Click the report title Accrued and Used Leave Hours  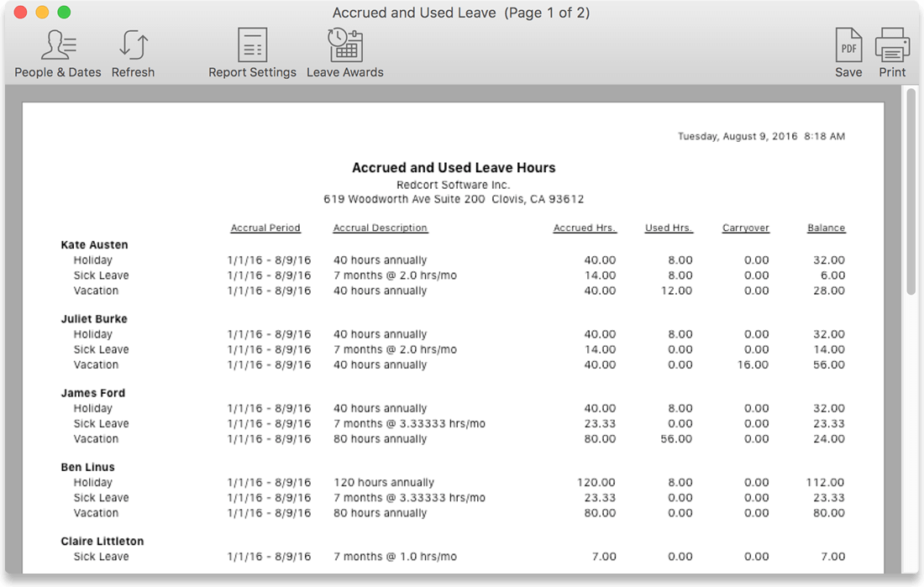coord(454,168)
